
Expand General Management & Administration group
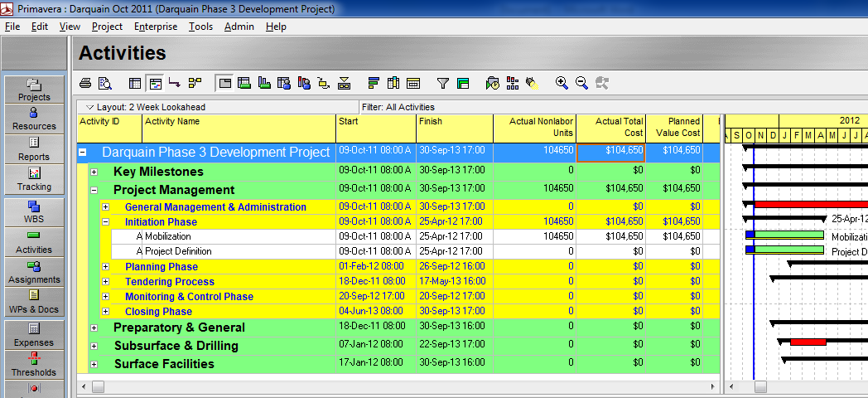pos(105,207)
